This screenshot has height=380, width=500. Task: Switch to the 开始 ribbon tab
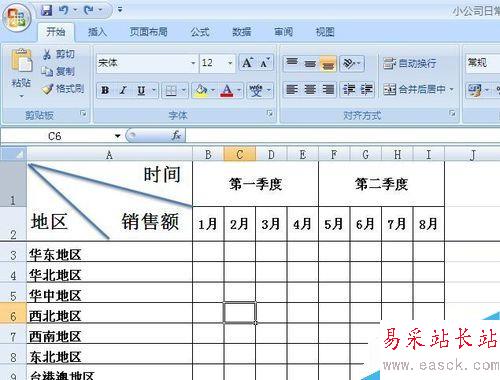coord(56,32)
